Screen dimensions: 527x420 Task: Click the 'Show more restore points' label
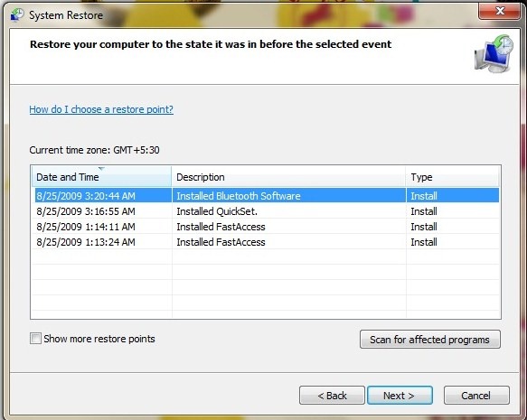(x=99, y=339)
